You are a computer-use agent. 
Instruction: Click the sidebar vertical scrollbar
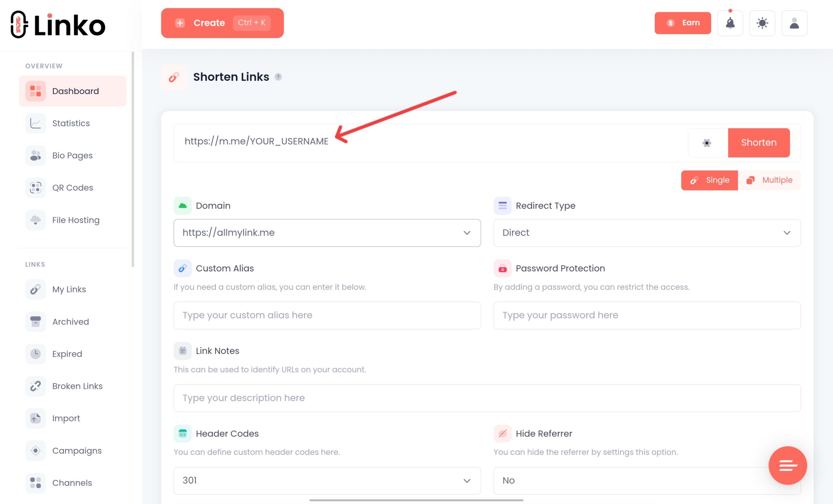[133, 159]
